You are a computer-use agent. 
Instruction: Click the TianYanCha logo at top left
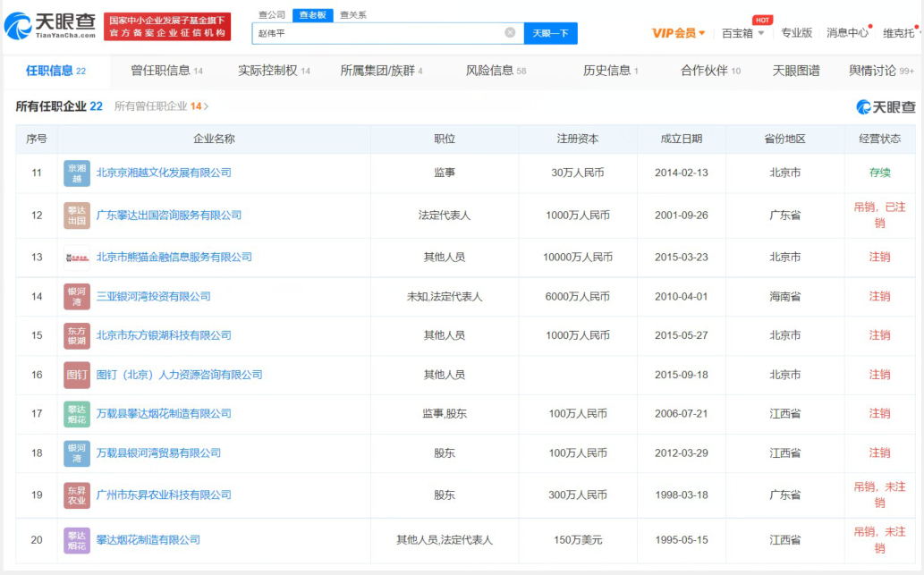coord(50,26)
